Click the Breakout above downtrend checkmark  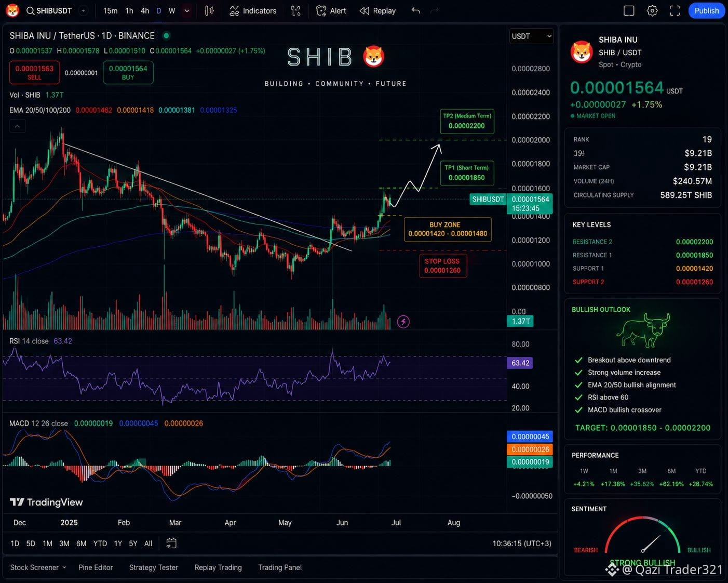coord(578,360)
